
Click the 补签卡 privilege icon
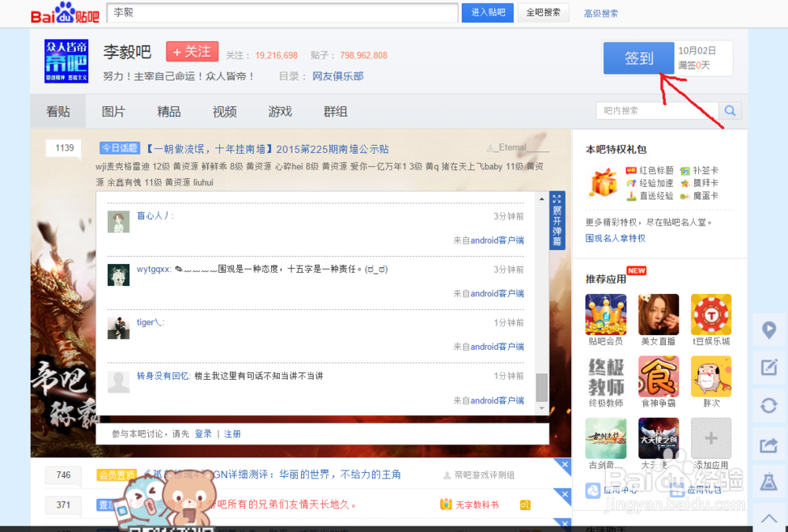pos(685,171)
